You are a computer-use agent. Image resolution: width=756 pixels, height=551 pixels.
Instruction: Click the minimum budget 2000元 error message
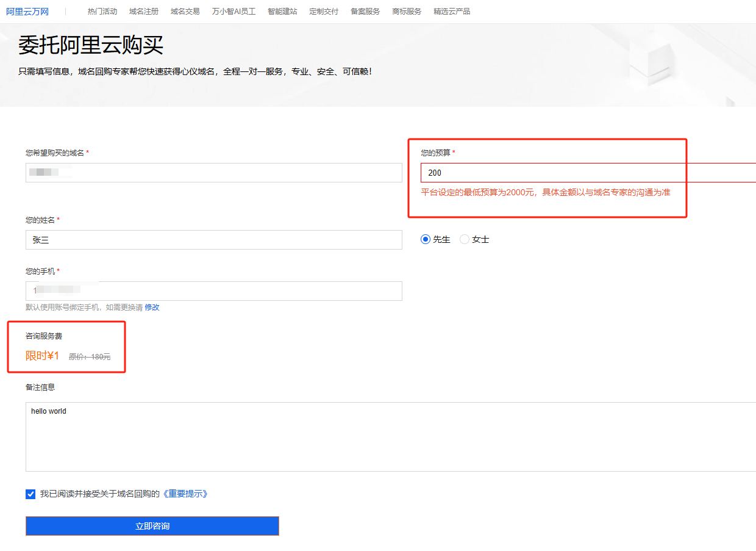(x=546, y=192)
